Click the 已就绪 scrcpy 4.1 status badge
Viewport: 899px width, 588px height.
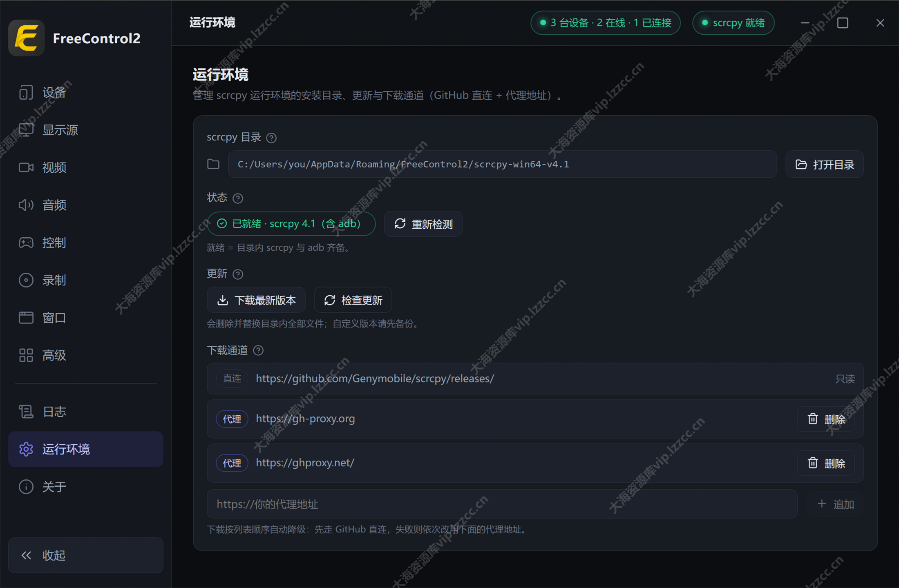291,224
